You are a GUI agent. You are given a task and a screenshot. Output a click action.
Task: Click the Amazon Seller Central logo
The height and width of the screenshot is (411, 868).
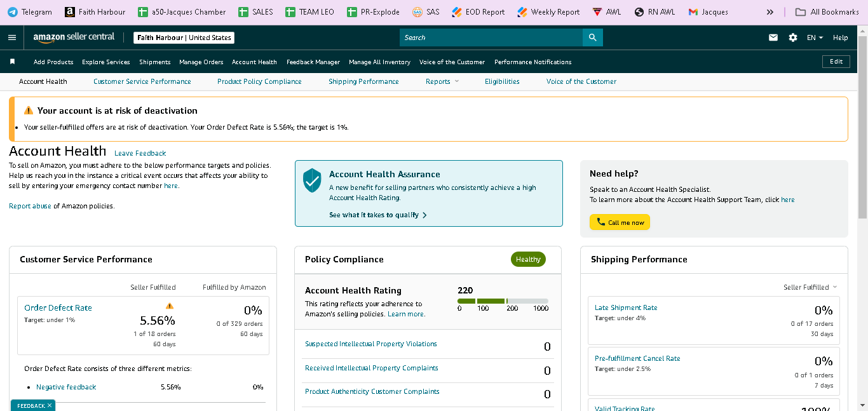[74, 37]
